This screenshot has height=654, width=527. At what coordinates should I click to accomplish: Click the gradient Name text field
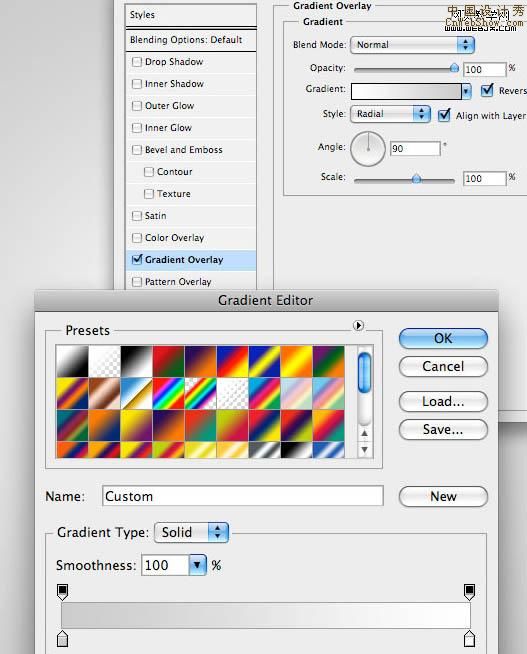pos(243,496)
